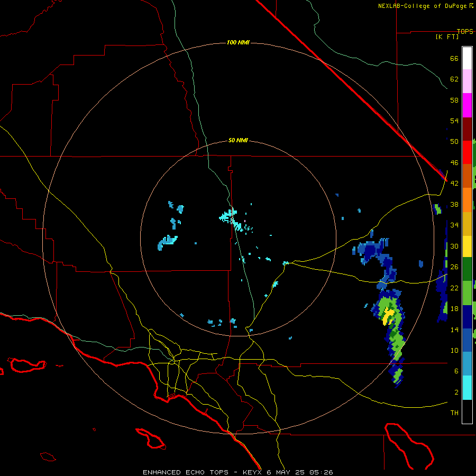476x476 pixels.
Task: Click the light pink legend swatch
Action: tap(467, 81)
